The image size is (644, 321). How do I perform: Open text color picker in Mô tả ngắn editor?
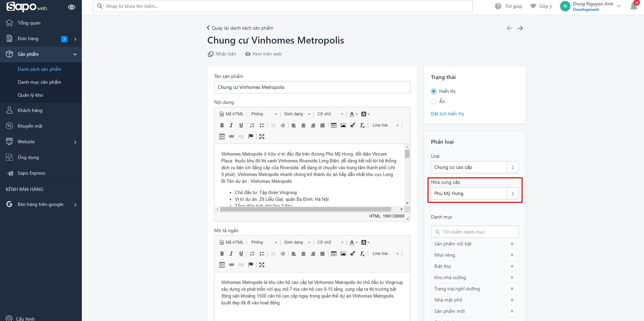(x=354, y=242)
